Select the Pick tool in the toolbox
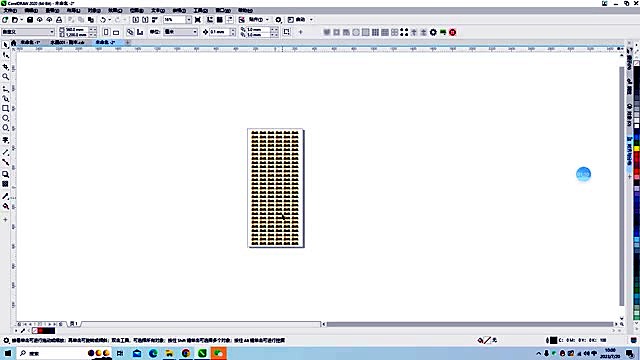Screen dimensions: 640x360 (5, 45)
